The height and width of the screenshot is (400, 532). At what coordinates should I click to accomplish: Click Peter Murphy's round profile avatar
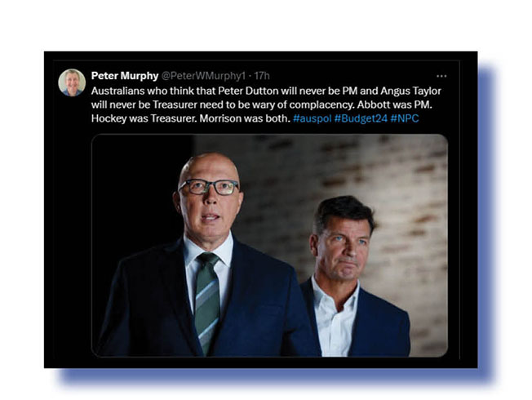point(72,82)
